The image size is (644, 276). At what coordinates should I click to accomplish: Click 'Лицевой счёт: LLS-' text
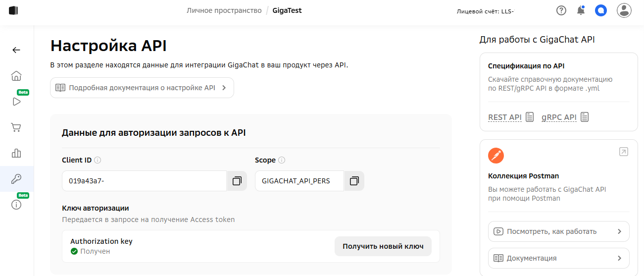tap(485, 11)
